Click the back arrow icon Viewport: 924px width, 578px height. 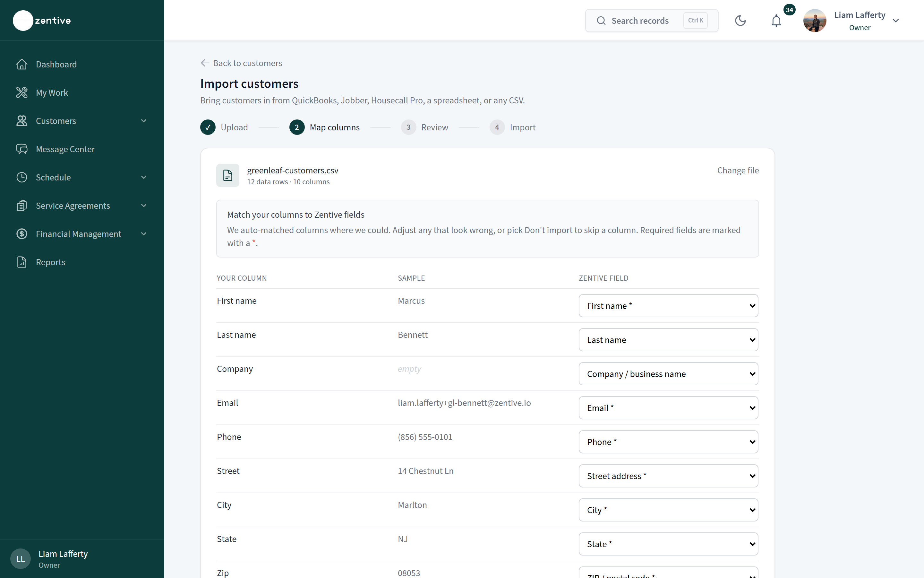click(x=205, y=63)
